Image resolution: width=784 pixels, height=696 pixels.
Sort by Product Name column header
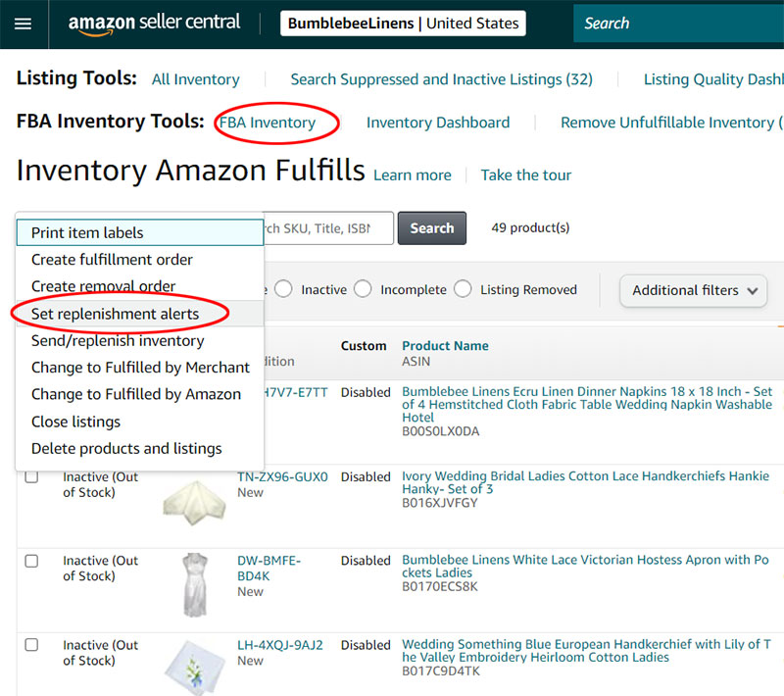[x=445, y=346]
